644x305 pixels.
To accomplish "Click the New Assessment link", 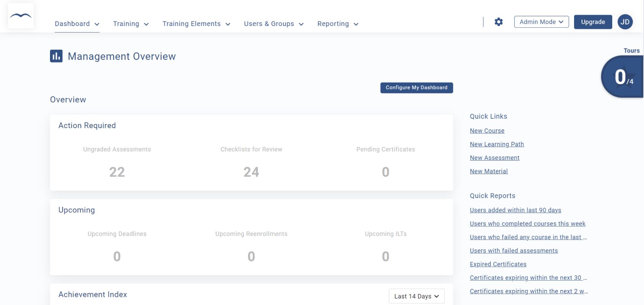I will click(494, 158).
